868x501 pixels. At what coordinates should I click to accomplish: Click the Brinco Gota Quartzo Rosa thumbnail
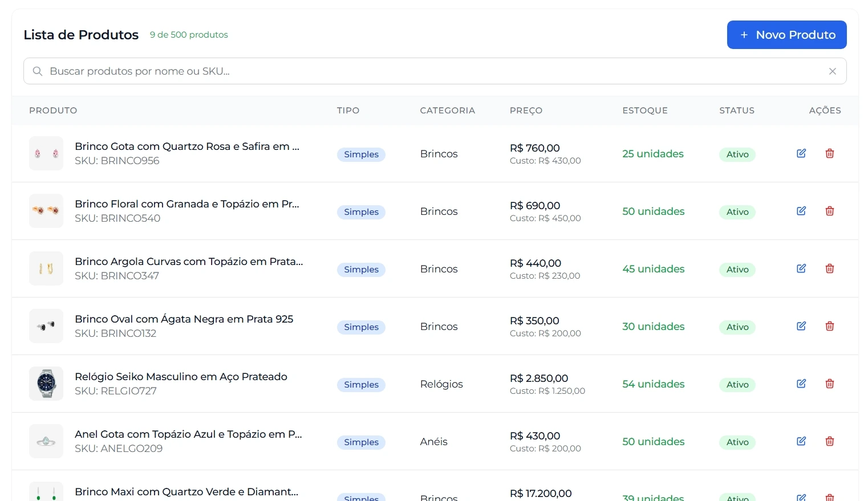point(46,153)
